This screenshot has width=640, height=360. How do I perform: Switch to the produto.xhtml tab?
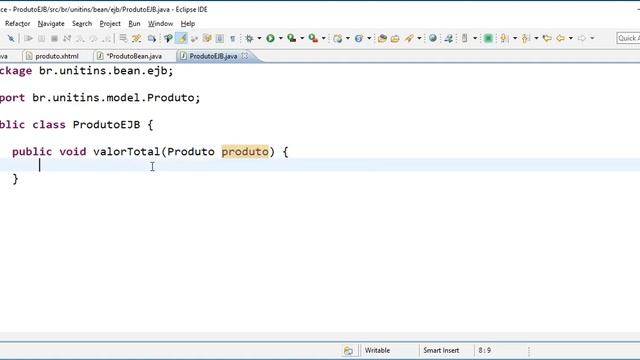pyautogui.click(x=57, y=56)
